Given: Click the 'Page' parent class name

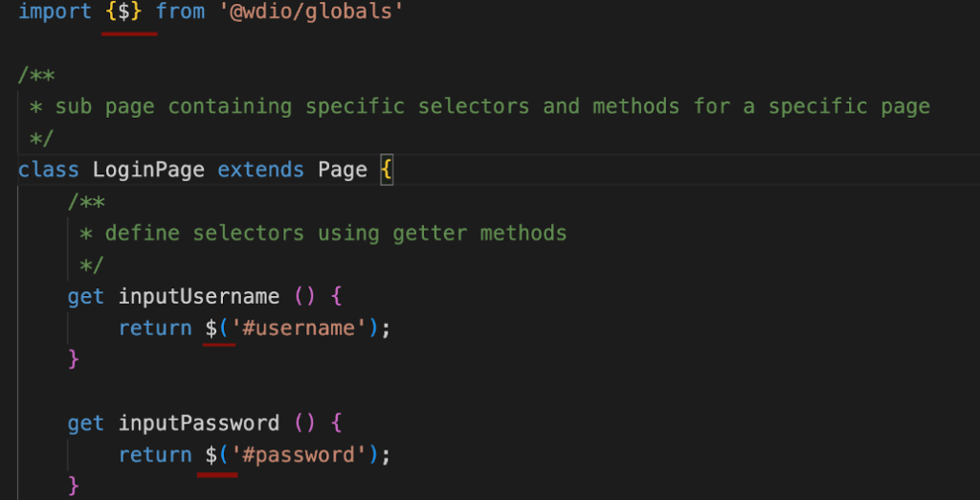Looking at the screenshot, I should [x=342, y=170].
